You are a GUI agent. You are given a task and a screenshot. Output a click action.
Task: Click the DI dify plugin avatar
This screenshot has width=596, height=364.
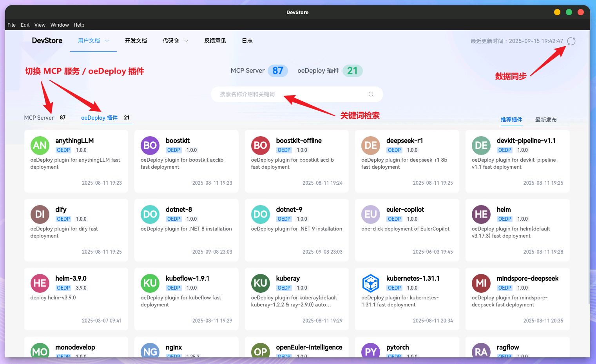(40, 214)
